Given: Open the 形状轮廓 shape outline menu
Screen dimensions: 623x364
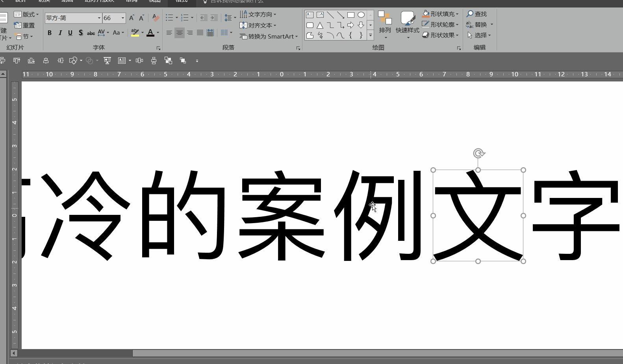Looking at the screenshot, I should [440, 24].
